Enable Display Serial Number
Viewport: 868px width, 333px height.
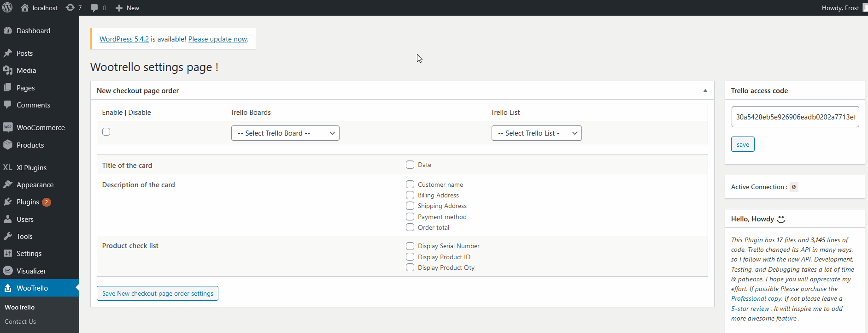point(410,246)
